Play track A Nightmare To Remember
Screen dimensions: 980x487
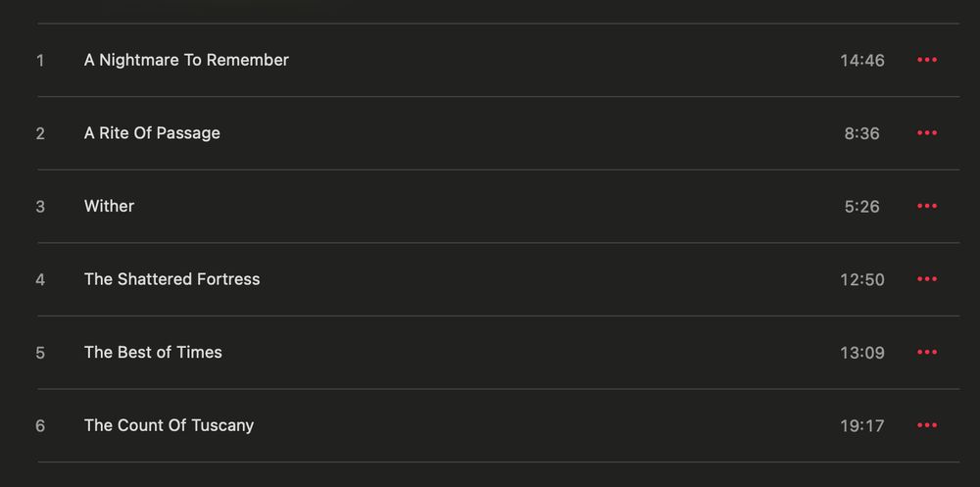click(x=186, y=60)
